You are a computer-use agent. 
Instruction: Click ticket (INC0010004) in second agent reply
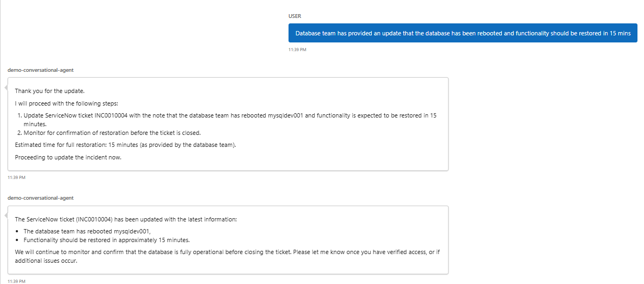click(96, 219)
